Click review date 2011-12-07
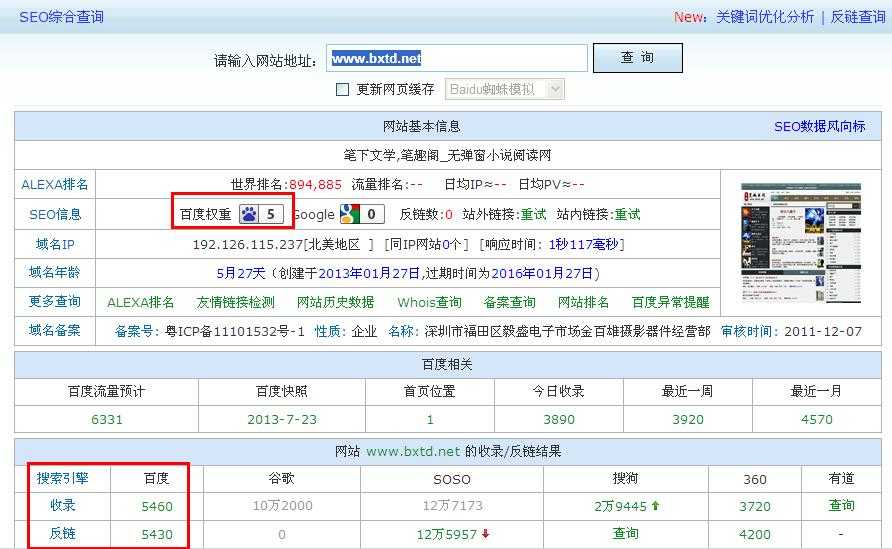The height and width of the screenshot is (549, 892). click(x=823, y=332)
